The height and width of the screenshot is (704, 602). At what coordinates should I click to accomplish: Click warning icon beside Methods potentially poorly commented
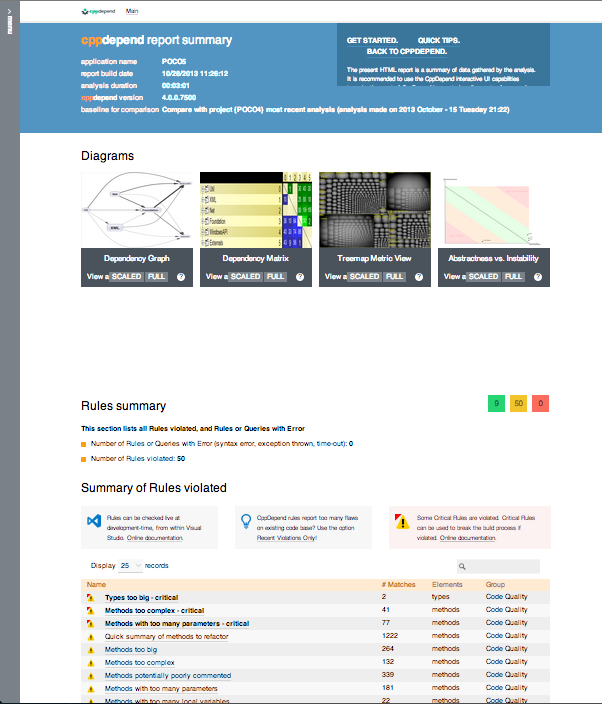pyautogui.click(x=91, y=676)
